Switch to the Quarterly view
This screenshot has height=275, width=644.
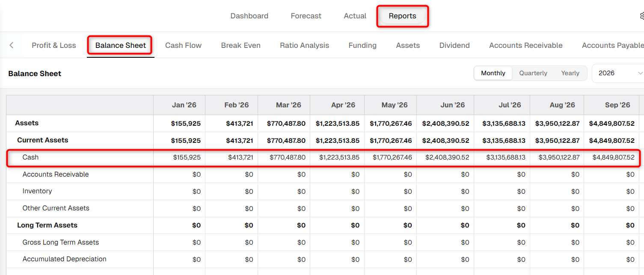pos(533,73)
